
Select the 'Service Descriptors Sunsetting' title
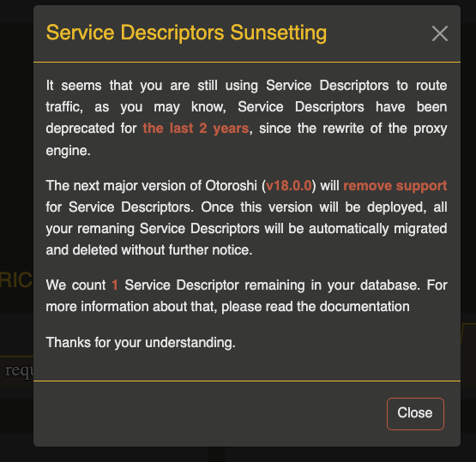tap(186, 33)
